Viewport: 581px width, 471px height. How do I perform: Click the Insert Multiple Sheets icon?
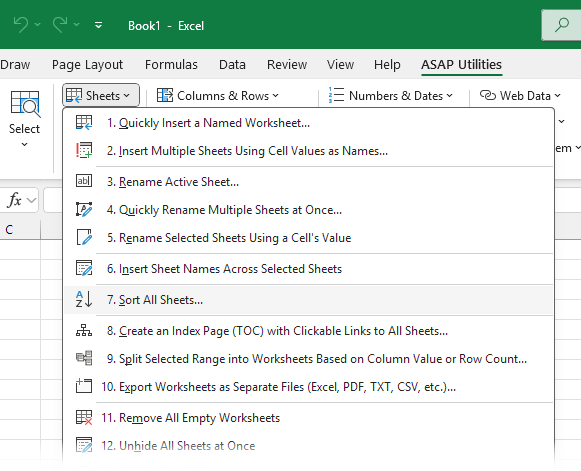point(84,150)
